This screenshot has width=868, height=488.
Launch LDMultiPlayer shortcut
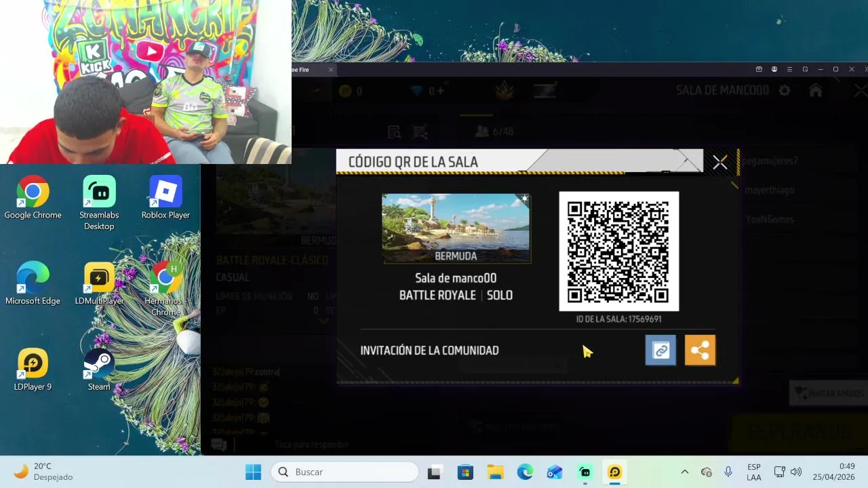pos(99,283)
